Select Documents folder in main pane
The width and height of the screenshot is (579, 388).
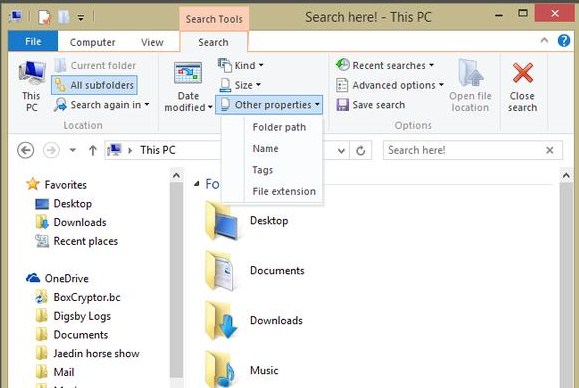(255, 271)
